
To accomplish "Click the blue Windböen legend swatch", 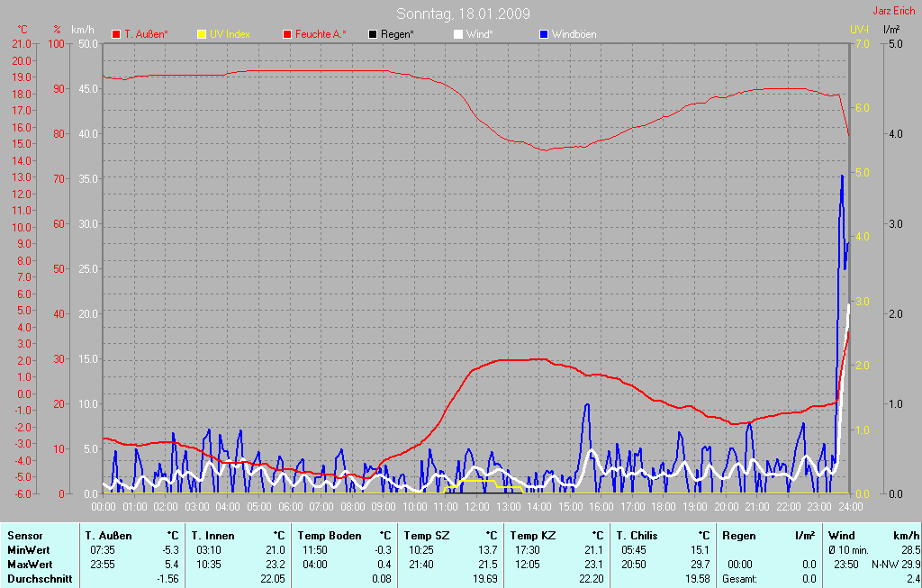I will [543, 34].
